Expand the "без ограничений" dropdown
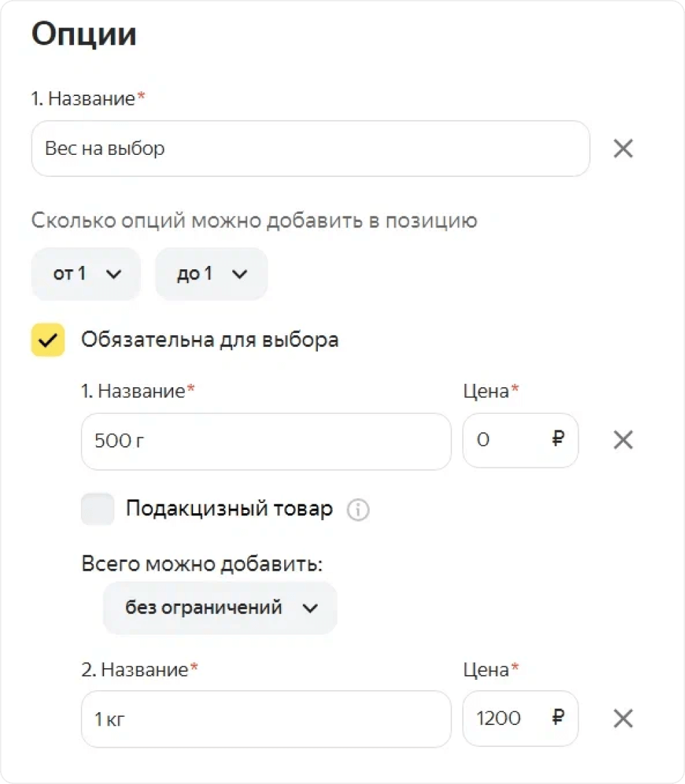 220,608
